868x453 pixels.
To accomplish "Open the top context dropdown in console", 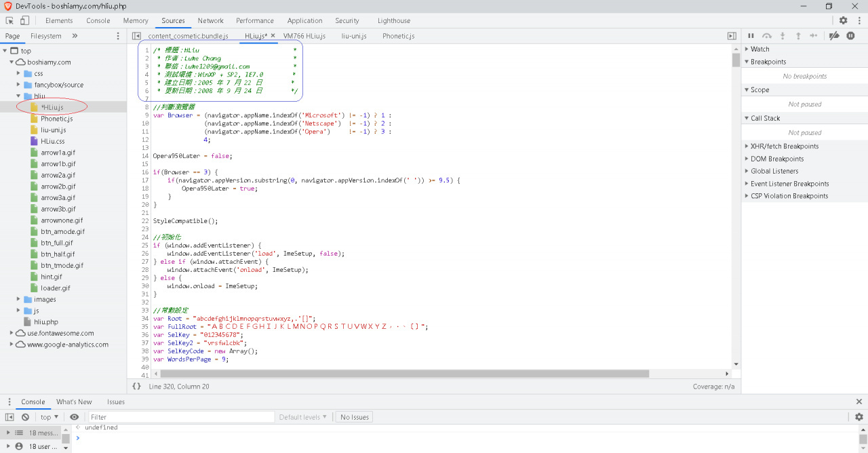I will [x=50, y=417].
